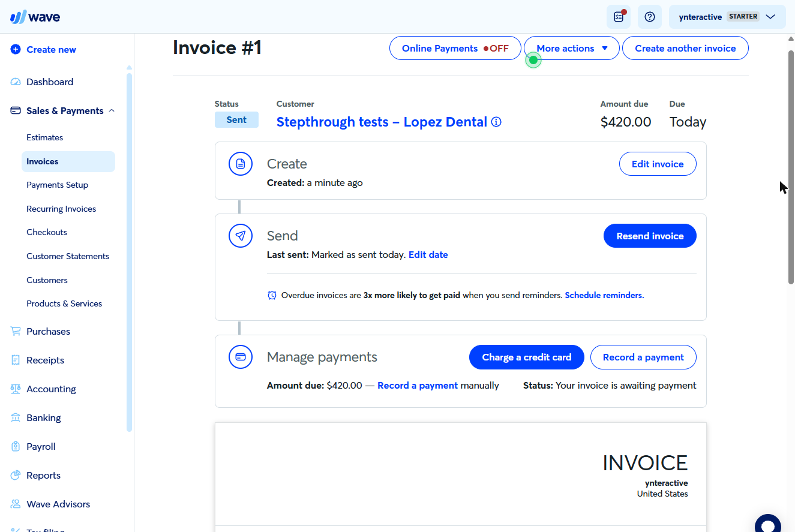Viewport: 795px width, 532px height.
Task: Select Invoices in the sidebar
Action: coord(68,161)
